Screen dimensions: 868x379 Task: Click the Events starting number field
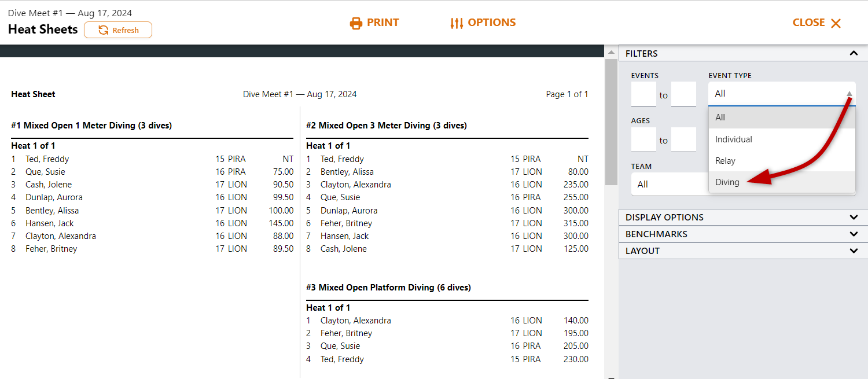pyautogui.click(x=643, y=94)
